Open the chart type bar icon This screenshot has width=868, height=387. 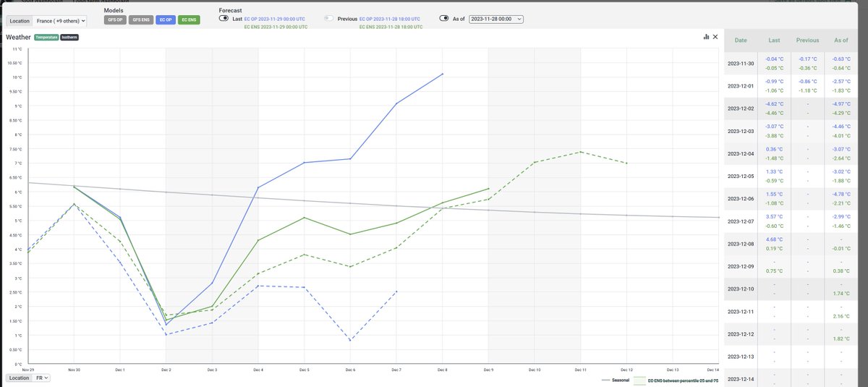pyautogui.click(x=706, y=36)
